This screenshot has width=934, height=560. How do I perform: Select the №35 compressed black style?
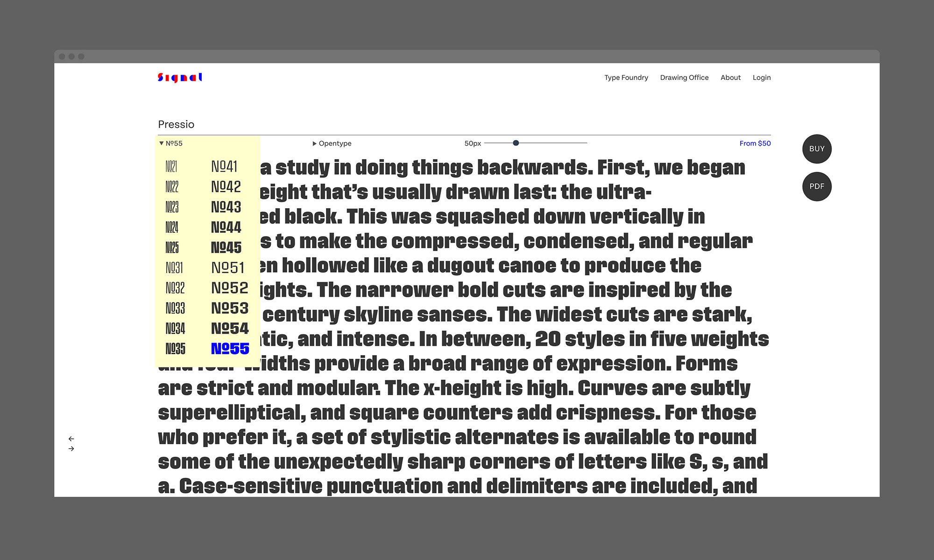click(175, 349)
